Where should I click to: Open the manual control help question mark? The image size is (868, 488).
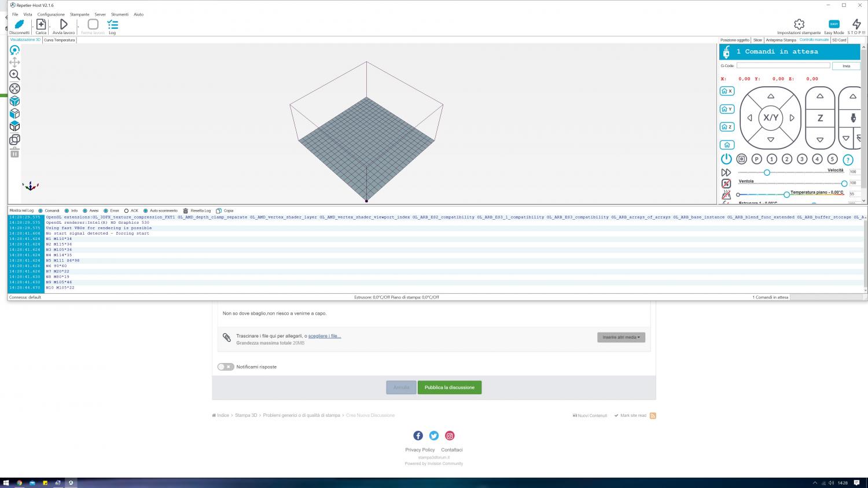[848, 160]
